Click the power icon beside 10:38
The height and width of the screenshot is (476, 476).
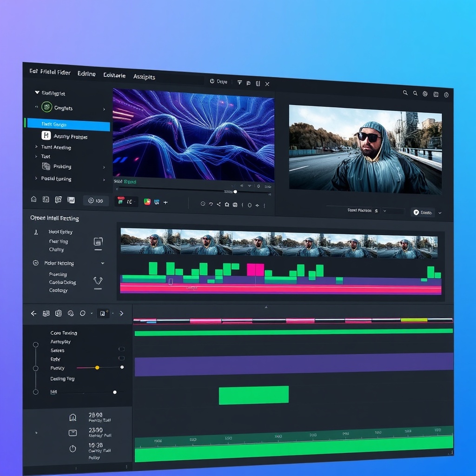tap(73, 449)
